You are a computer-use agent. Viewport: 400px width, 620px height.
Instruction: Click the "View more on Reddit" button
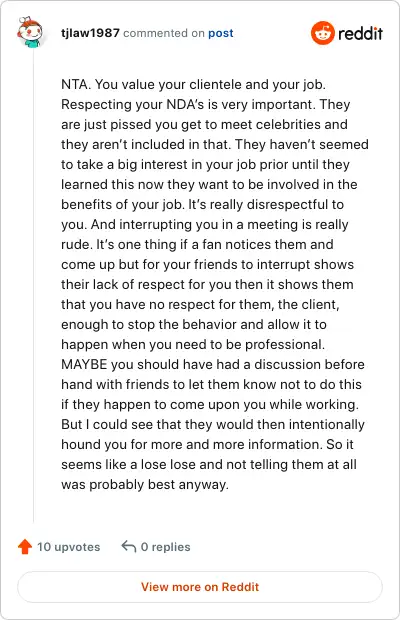coord(200,587)
